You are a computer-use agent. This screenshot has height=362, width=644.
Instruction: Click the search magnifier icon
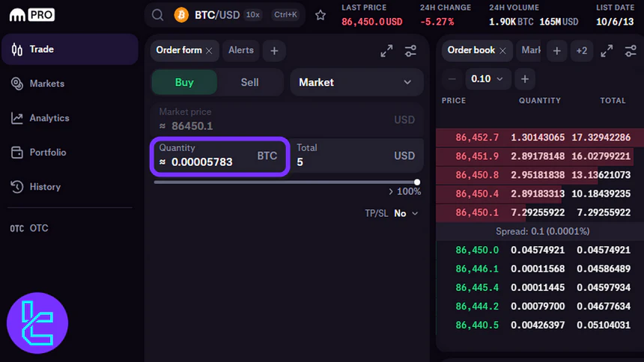tap(157, 15)
